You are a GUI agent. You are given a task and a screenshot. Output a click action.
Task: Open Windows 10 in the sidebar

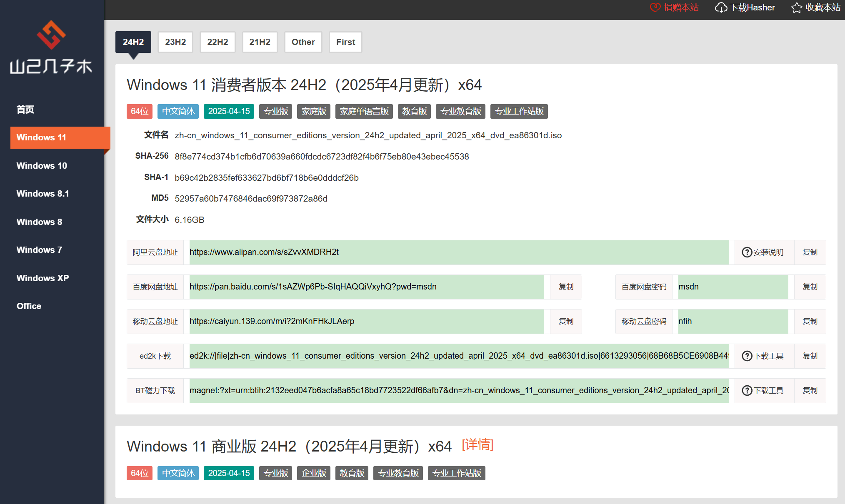coord(42,165)
